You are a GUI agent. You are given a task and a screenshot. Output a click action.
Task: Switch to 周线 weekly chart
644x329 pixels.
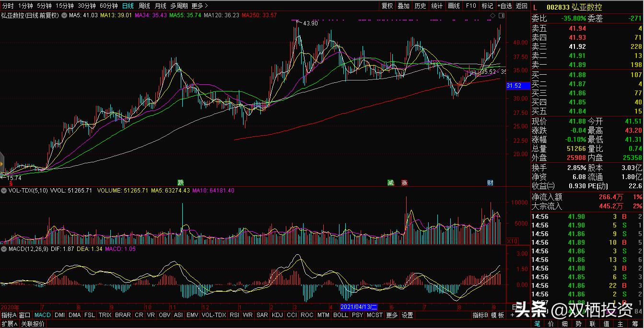(144, 6)
